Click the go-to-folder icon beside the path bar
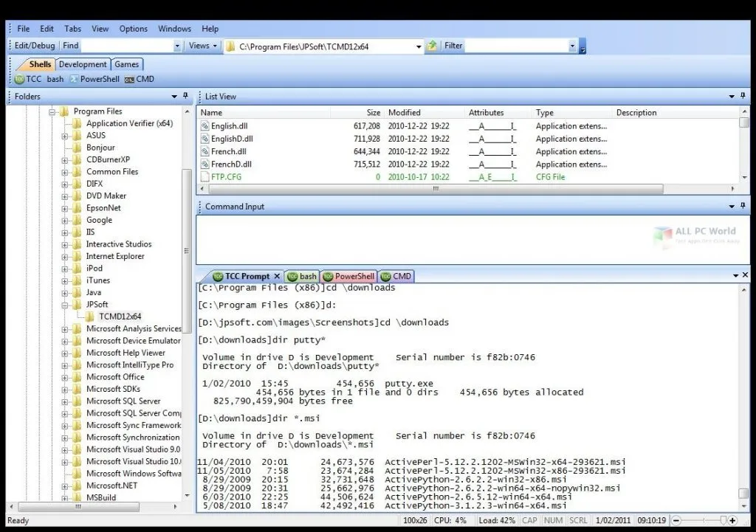 point(432,45)
